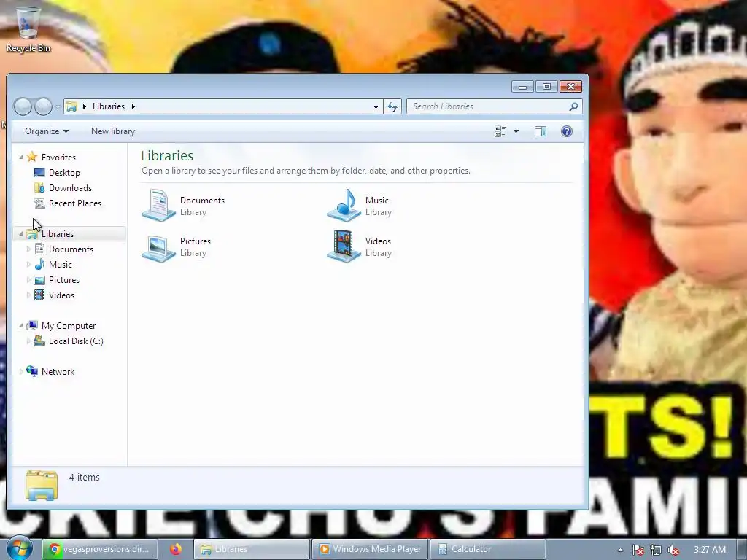The image size is (747, 560).
Task: Open Desktop under Favorites
Action: click(64, 172)
